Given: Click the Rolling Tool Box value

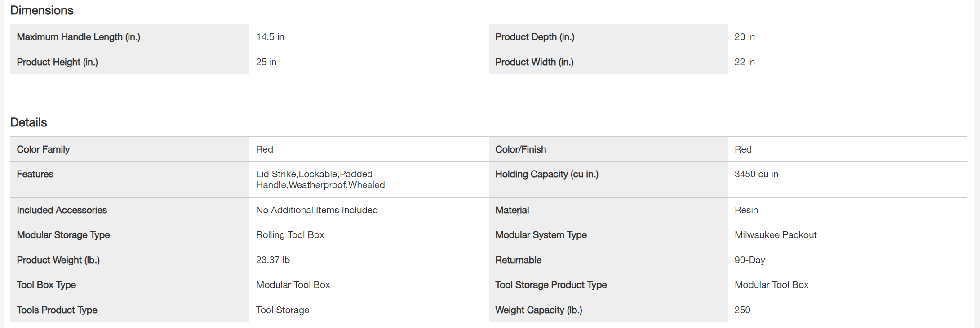Looking at the screenshot, I should [290, 235].
